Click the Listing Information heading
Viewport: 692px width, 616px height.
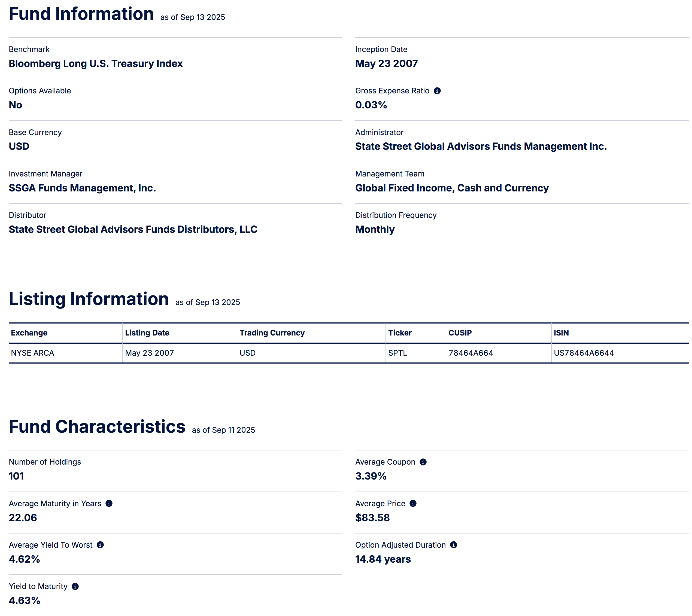pyautogui.click(x=89, y=299)
